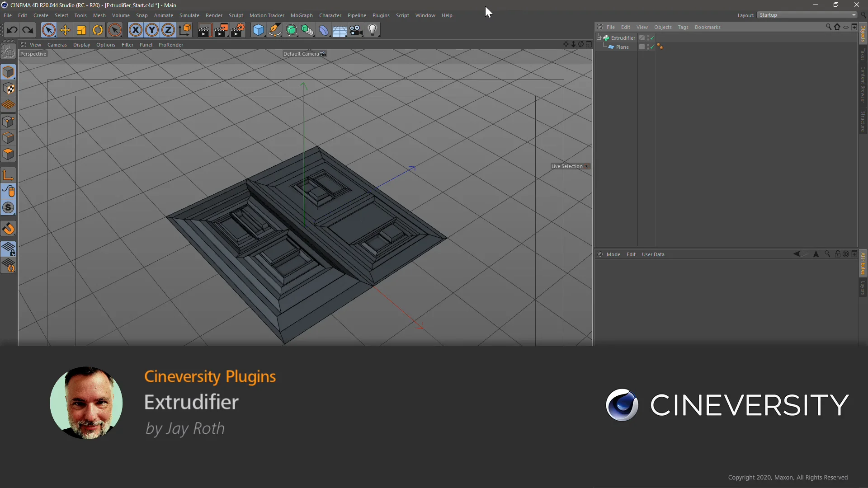This screenshot has height=488, width=868.
Task: Add a Cube primitive object
Action: (x=258, y=30)
